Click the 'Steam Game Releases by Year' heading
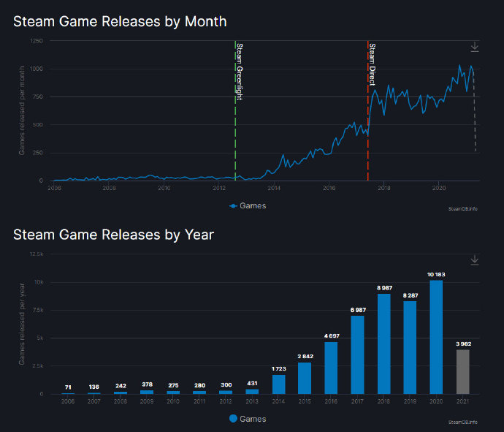 point(113,235)
